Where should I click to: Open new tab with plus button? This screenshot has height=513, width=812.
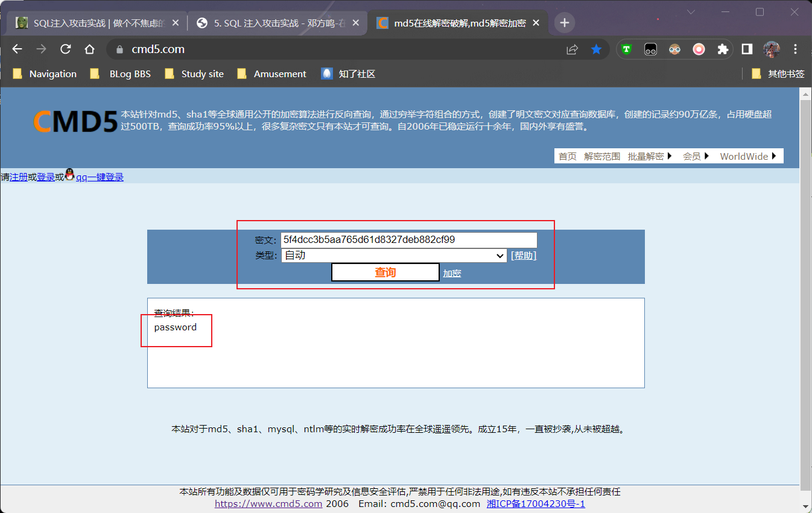[564, 23]
